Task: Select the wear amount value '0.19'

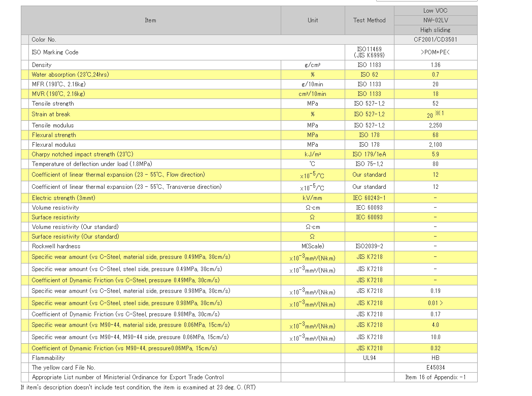Action: click(x=436, y=291)
